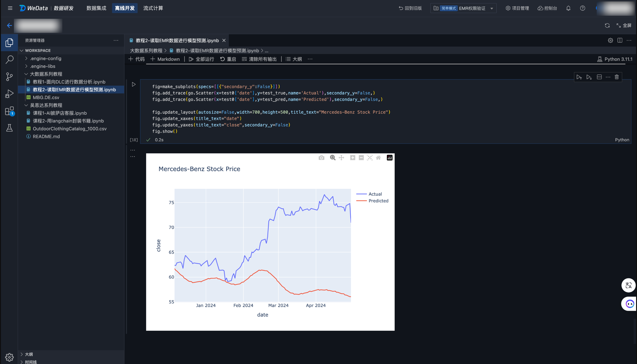This screenshot has height=364, width=637.
Task: Open the Run and Debug sidebar icon
Action: point(9,94)
